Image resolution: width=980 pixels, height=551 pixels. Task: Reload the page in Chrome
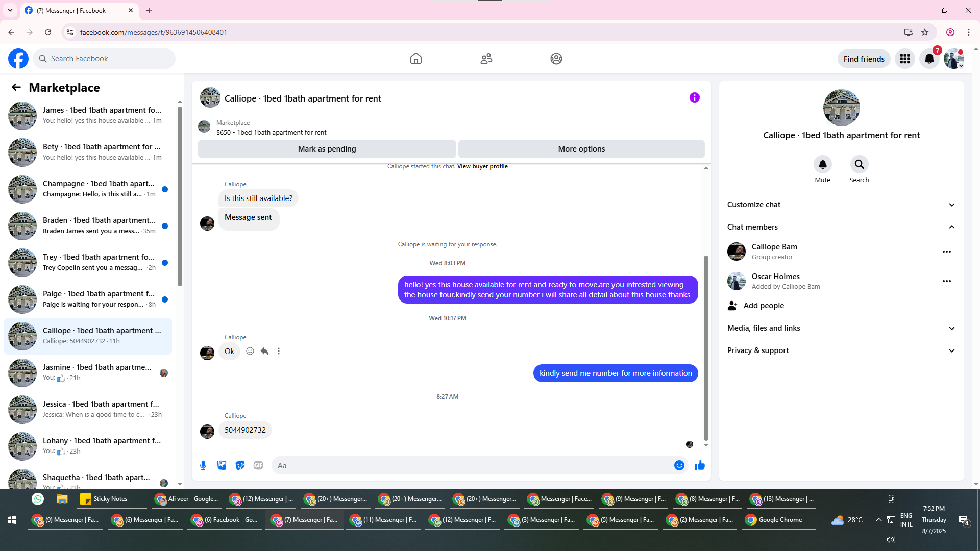tap(48, 32)
